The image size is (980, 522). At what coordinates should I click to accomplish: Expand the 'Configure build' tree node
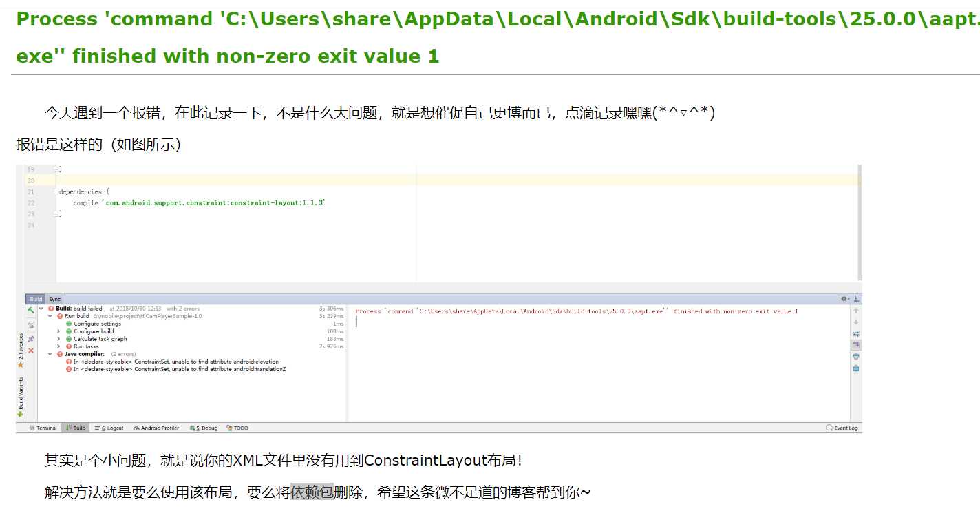58,331
